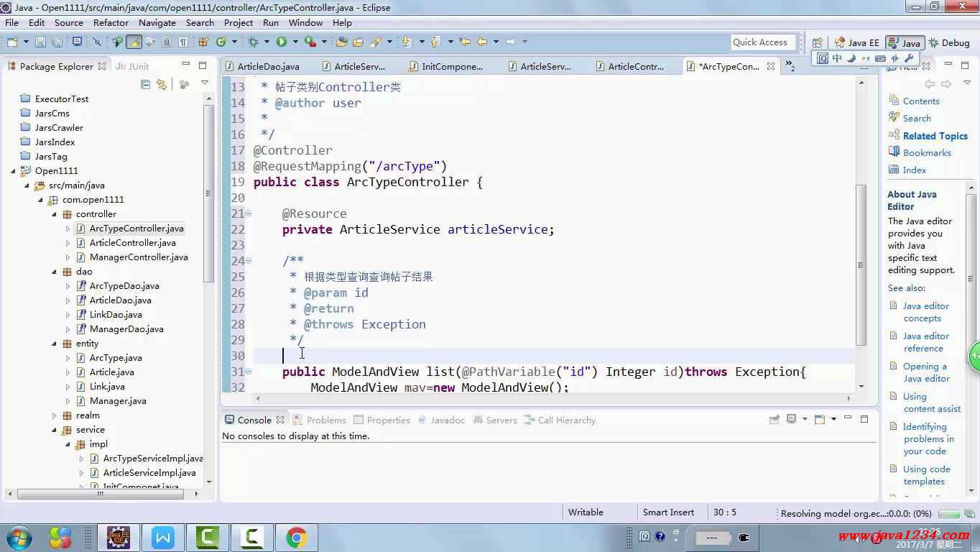The width and height of the screenshot is (980, 552).
Task: Toggle Show Whitespace Characters button
Action: pos(183,42)
